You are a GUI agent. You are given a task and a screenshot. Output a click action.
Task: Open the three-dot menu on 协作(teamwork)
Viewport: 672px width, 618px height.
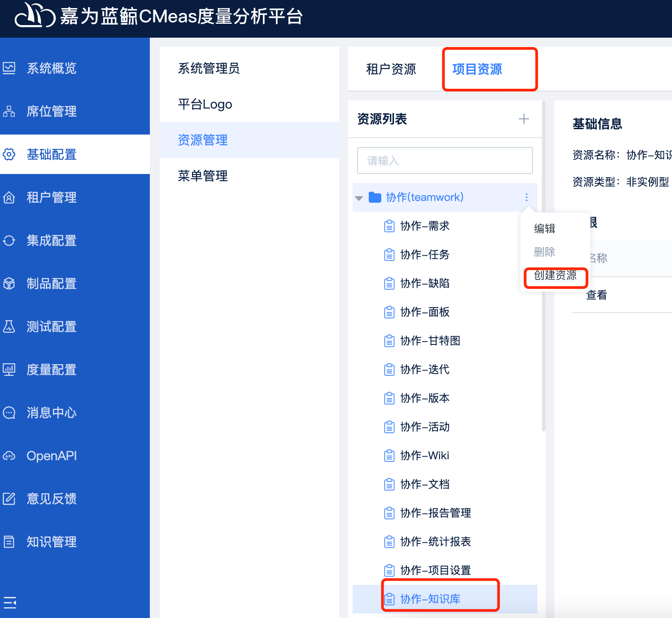pos(526,197)
